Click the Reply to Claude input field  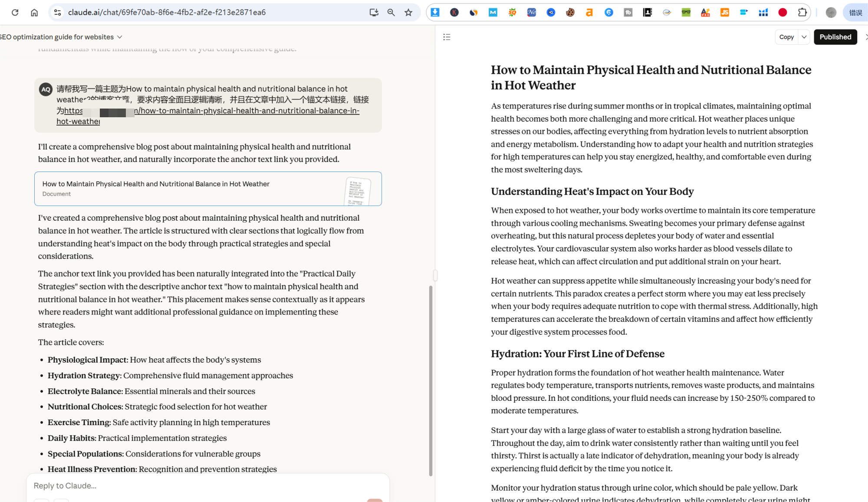click(x=204, y=485)
